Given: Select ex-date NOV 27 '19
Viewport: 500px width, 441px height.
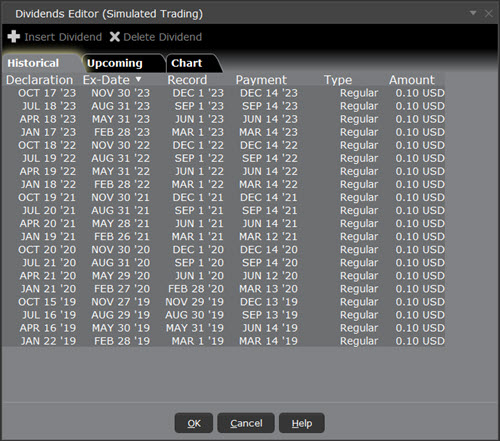Looking at the screenshot, I should [x=121, y=302].
